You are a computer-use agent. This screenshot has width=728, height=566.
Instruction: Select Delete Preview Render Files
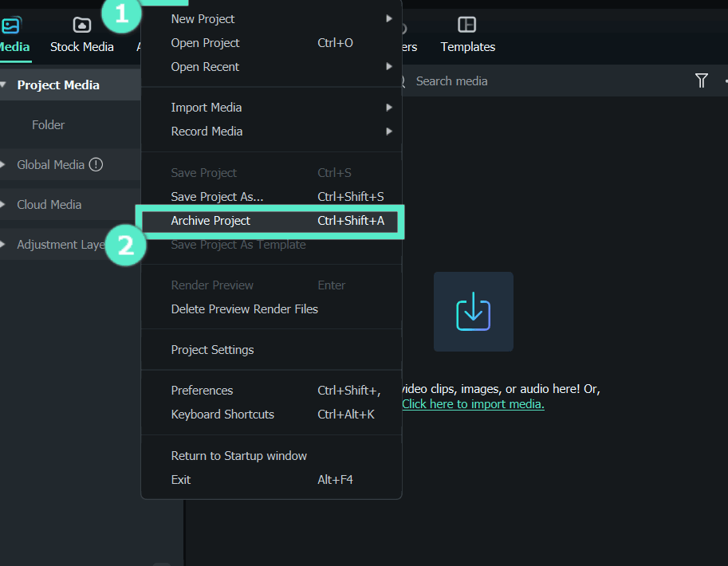[271, 309]
